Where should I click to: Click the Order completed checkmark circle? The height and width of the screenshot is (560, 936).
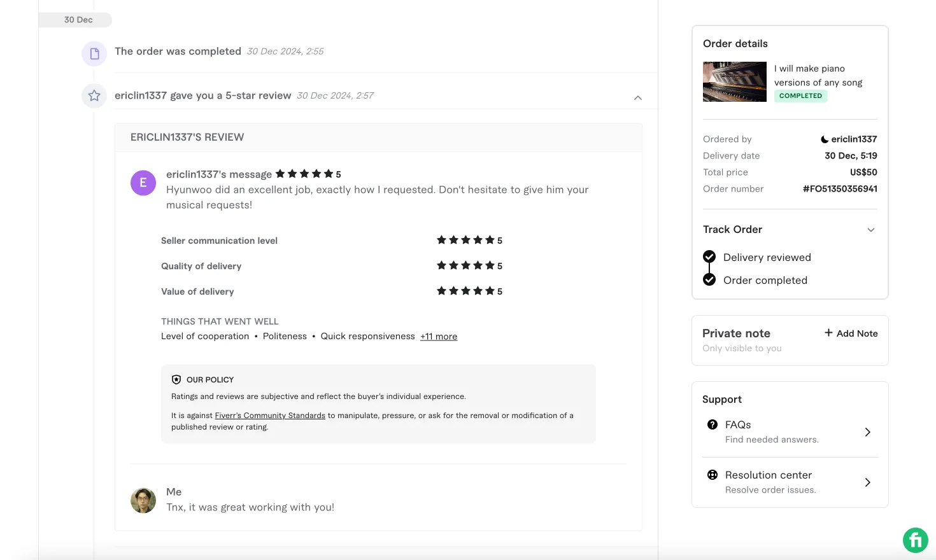(709, 279)
